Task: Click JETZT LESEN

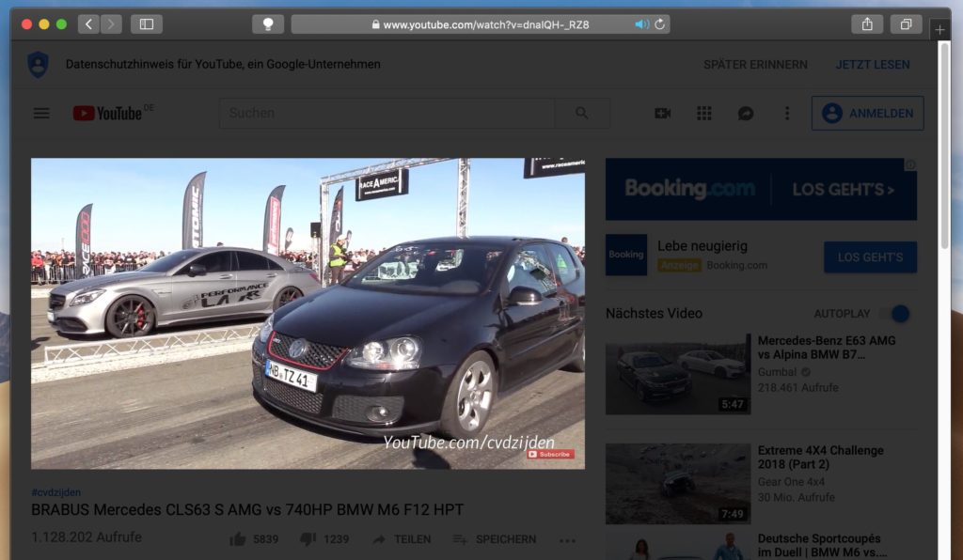Action: click(x=873, y=65)
